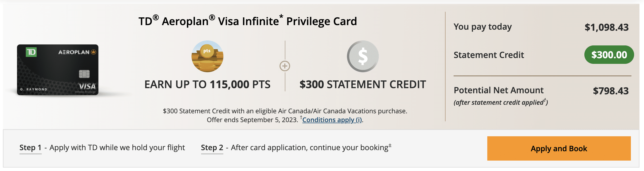Click the card title heading

[248, 21]
